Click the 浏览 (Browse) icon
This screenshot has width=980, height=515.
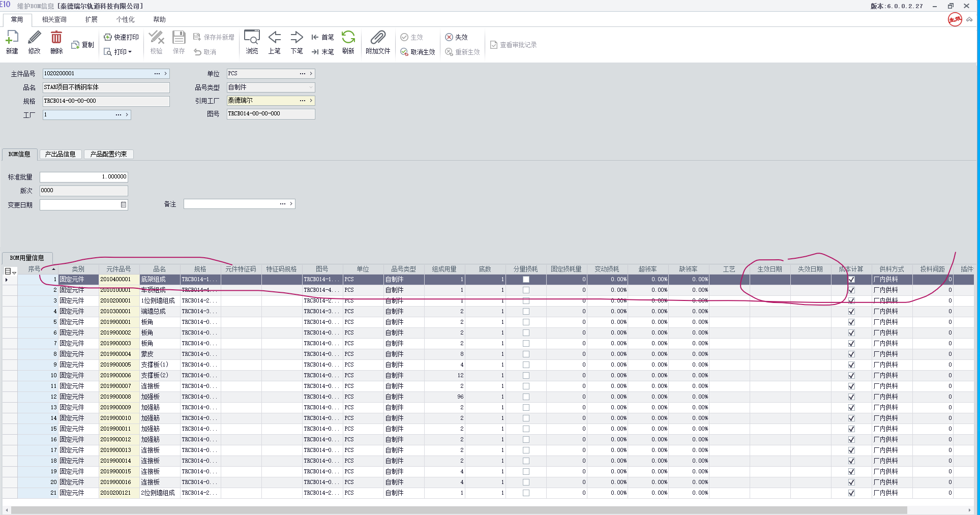point(252,38)
